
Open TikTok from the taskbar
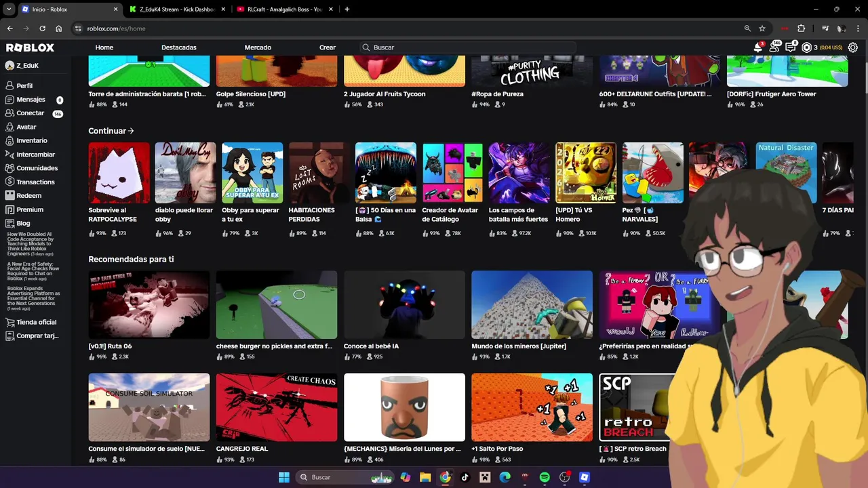(x=465, y=477)
